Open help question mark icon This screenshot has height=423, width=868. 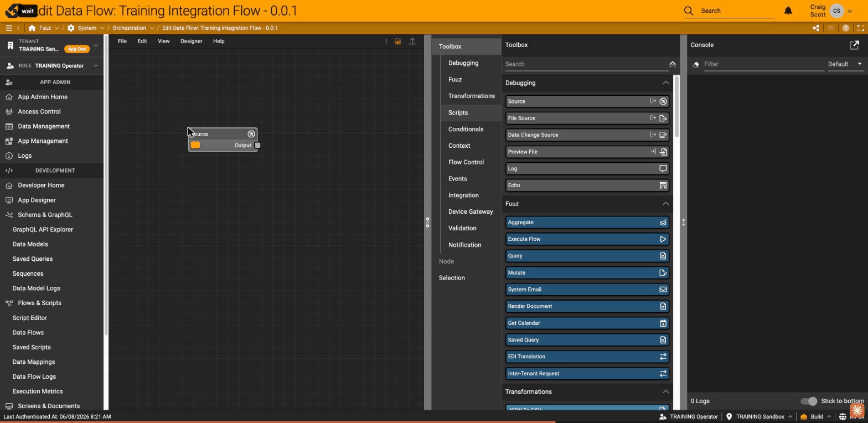tap(846, 28)
